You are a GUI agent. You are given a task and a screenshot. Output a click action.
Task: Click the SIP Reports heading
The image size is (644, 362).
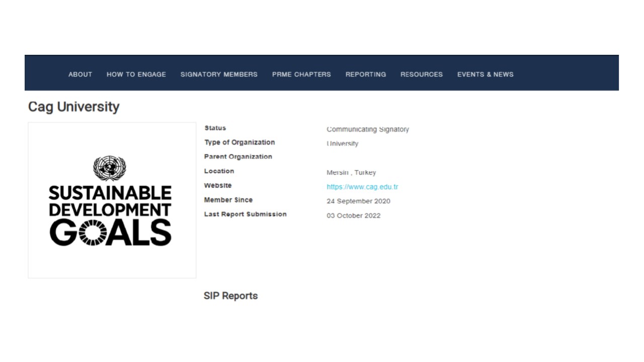pos(230,296)
